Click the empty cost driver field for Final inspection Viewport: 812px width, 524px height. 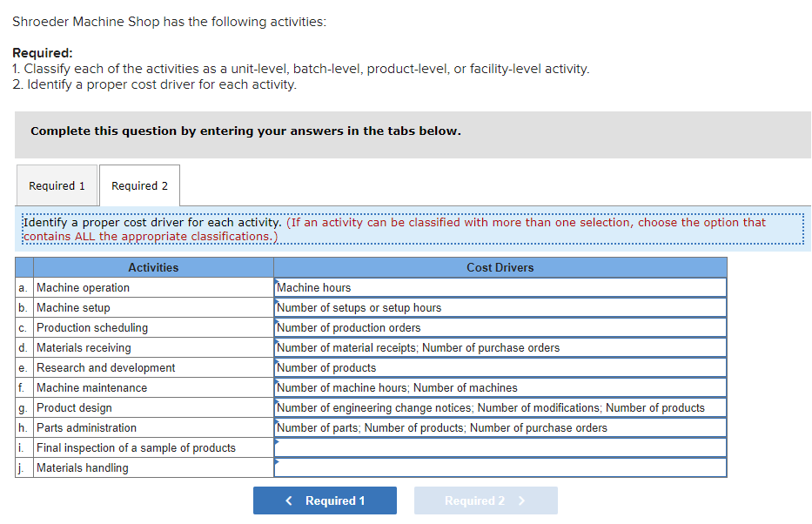click(x=500, y=447)
